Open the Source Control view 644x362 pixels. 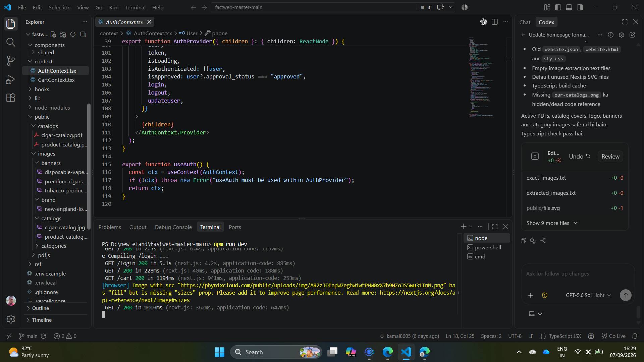coord(11,61)
